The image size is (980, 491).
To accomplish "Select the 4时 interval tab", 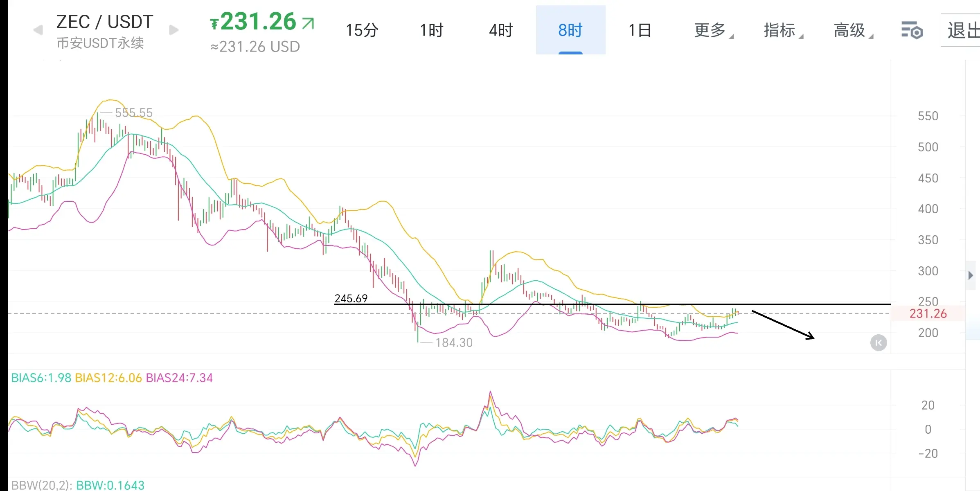I will tap(501, 30).
